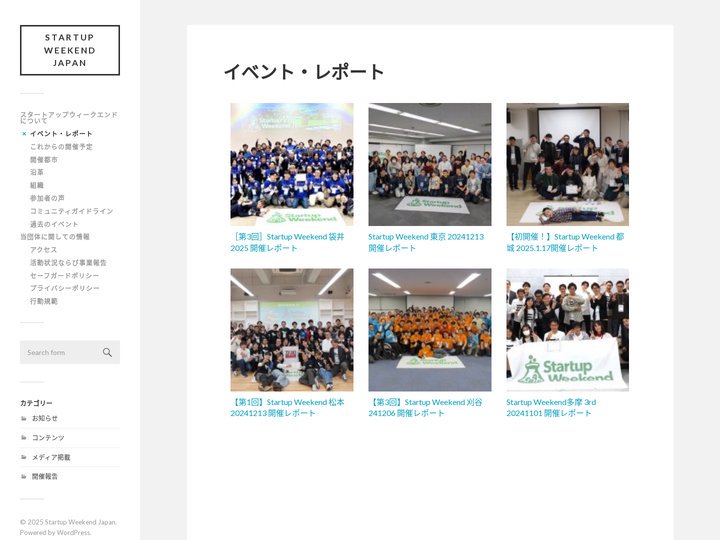The width and height of the screenshot is (720, 540).
Task: Open 開催報告 category link
Action: coord(45,476)
